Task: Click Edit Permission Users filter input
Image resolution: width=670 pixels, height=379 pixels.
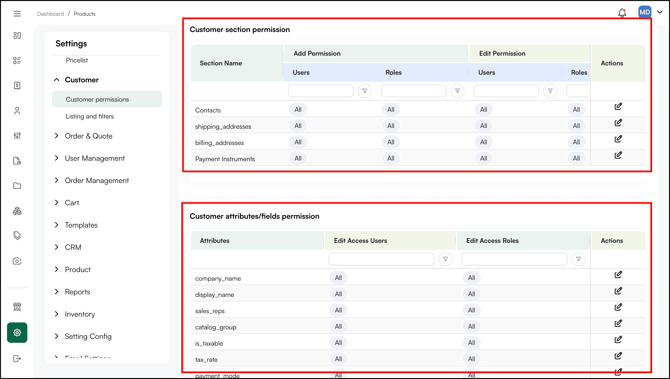Action: pos(506,91)
